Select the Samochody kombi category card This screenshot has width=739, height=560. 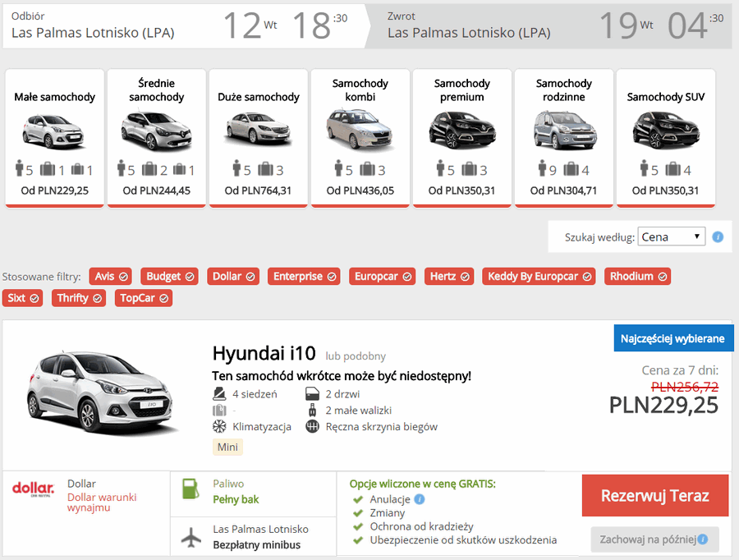pos(360,138)
